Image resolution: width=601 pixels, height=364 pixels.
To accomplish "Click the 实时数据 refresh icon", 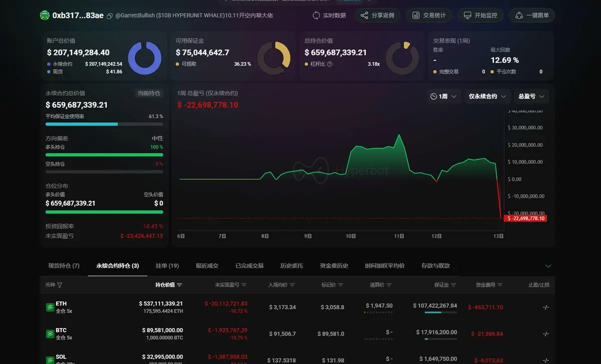I will [x=316, y=16].
